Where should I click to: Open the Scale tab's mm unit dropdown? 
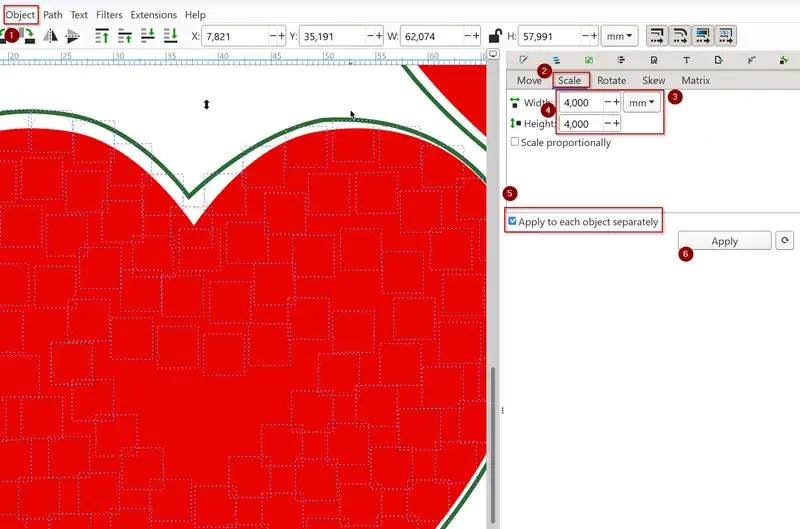coord(642,102)
